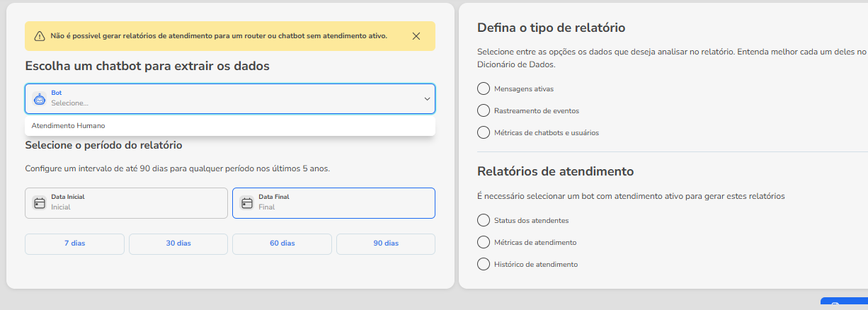Click the bot avatar icon in selector

[x=40, y=99]
